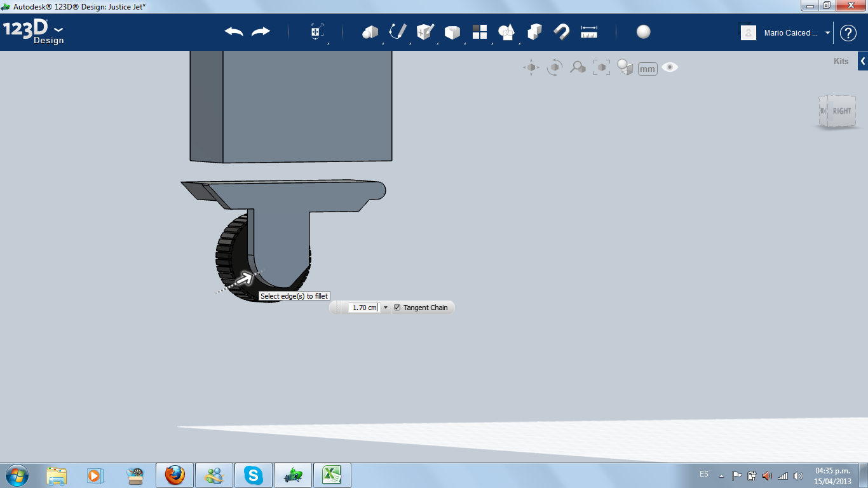The image size is (868, 488).
Task: Select the Measure ruler tool
Action: [589, 32]
